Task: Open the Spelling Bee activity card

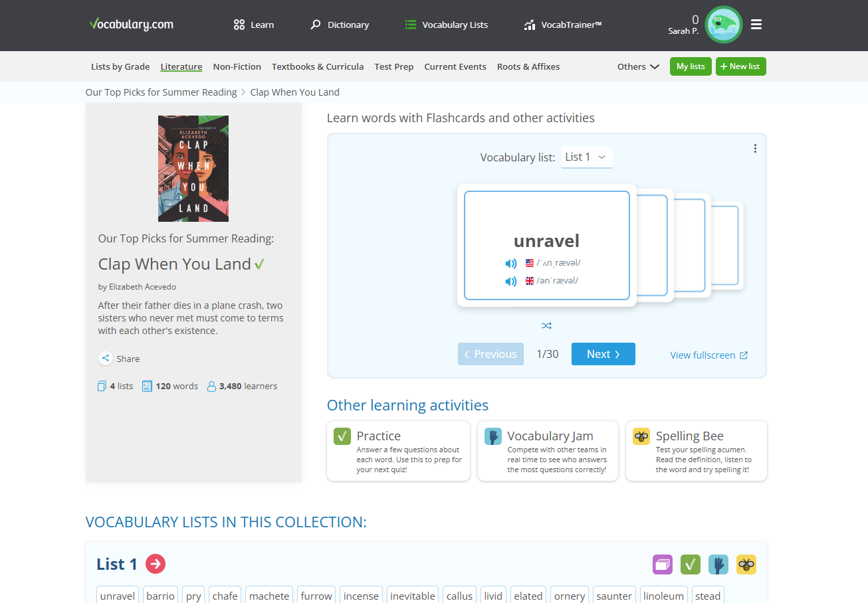Action: click(697, 451)
